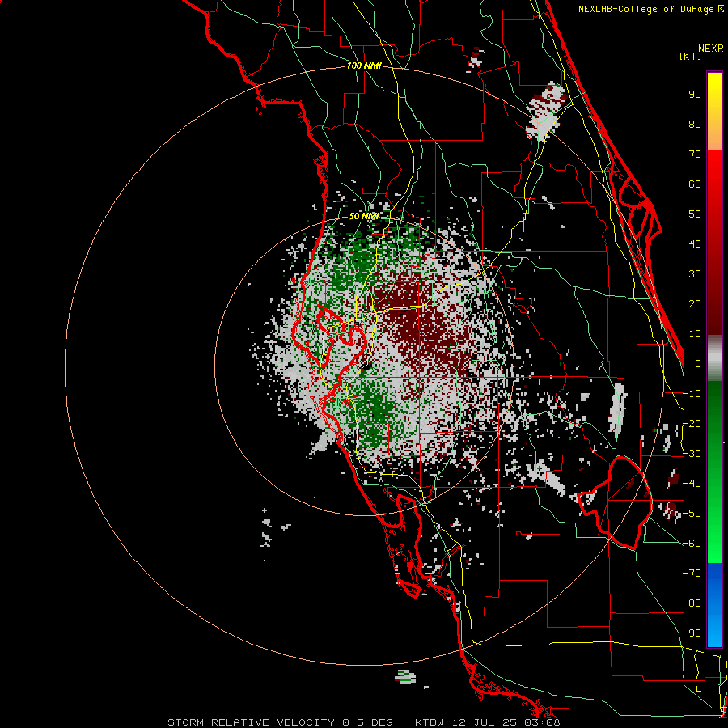Click the '12 JUL 25 03:08' timestamp
This screenshot has height=728, width=728.
(x=506, y=722)
